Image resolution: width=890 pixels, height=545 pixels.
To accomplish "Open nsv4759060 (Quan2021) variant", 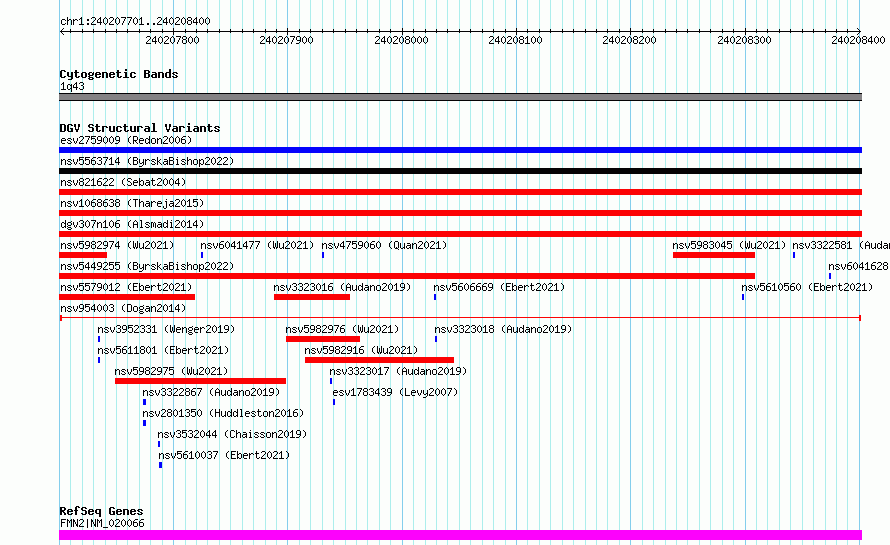I will (384, 245).
